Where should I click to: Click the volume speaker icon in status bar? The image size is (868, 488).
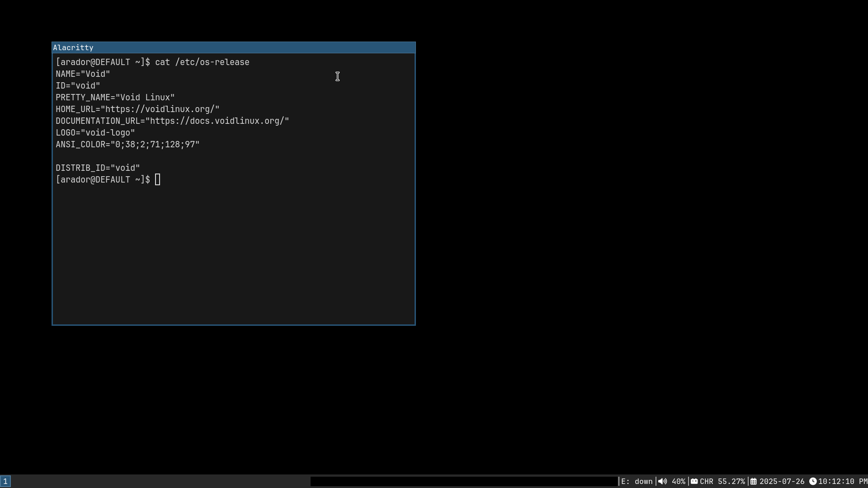(x=662, y=482)
